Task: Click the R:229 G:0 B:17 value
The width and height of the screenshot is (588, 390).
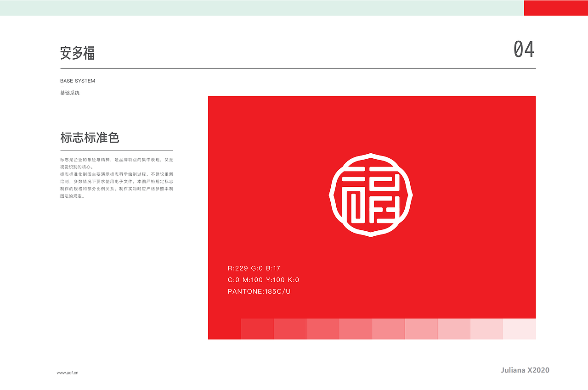Action: pos(254,268)
